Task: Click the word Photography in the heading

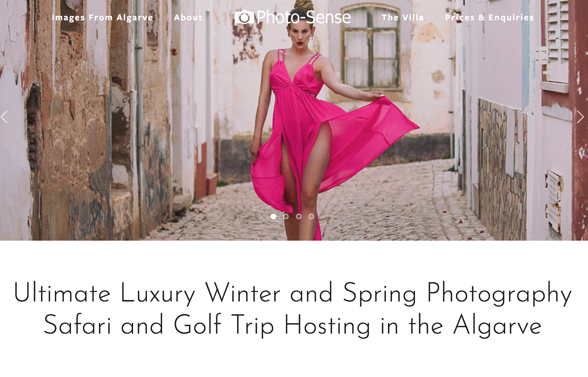Action: tap(499, 294)
